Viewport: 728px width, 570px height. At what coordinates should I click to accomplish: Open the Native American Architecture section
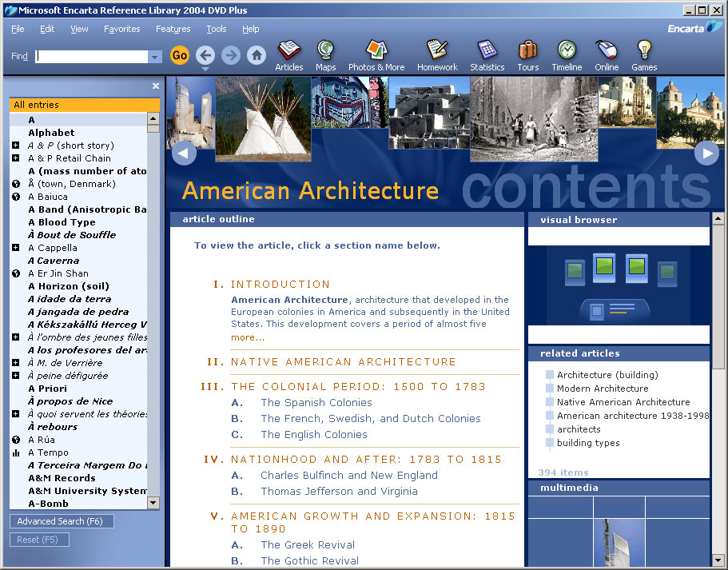click(344, 362)
